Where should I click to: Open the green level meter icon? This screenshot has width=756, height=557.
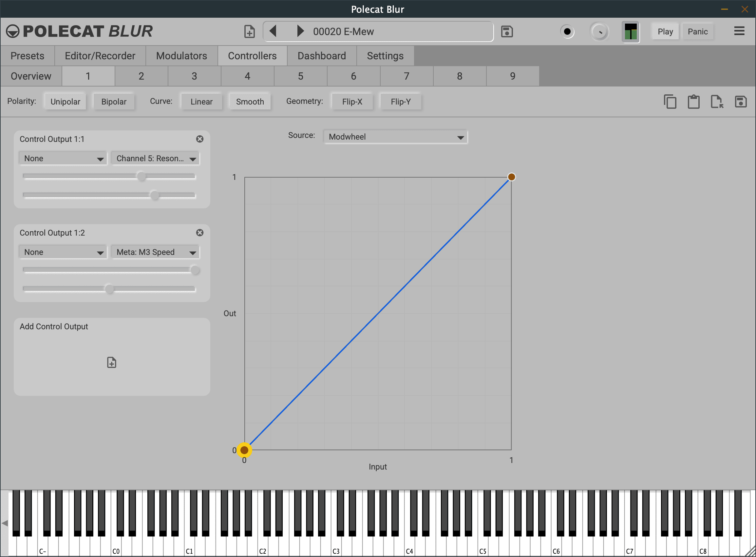click(x=631, y=31)
